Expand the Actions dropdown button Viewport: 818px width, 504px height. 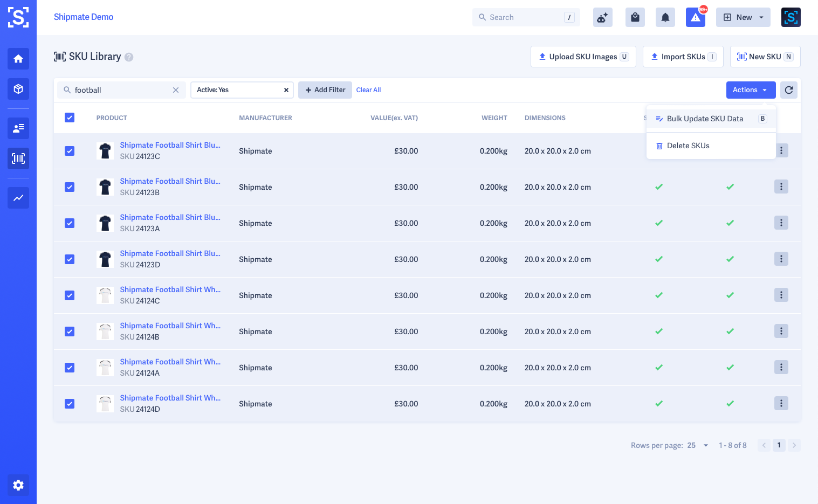click(751, 90)
